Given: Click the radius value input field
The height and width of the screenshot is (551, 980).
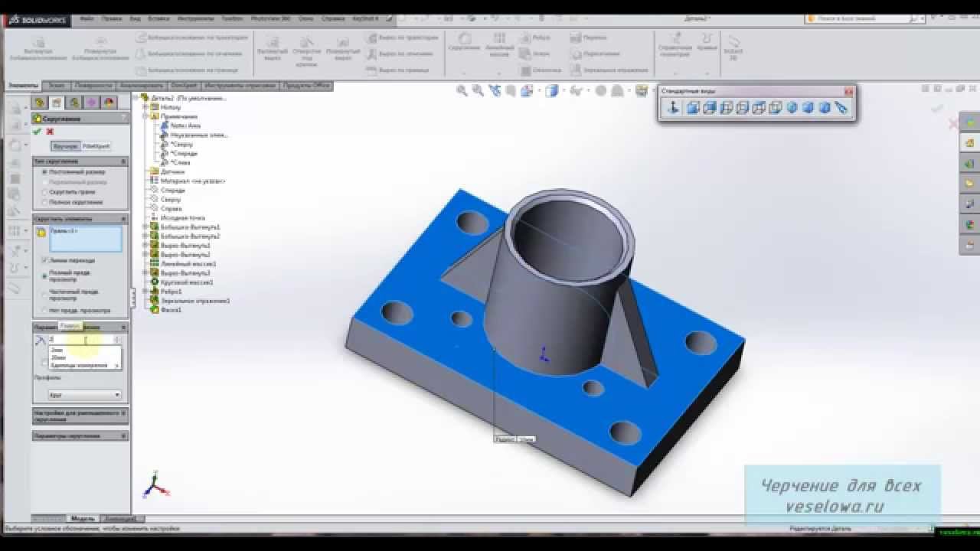Looking at the screenshot, I should click(80, 339).
